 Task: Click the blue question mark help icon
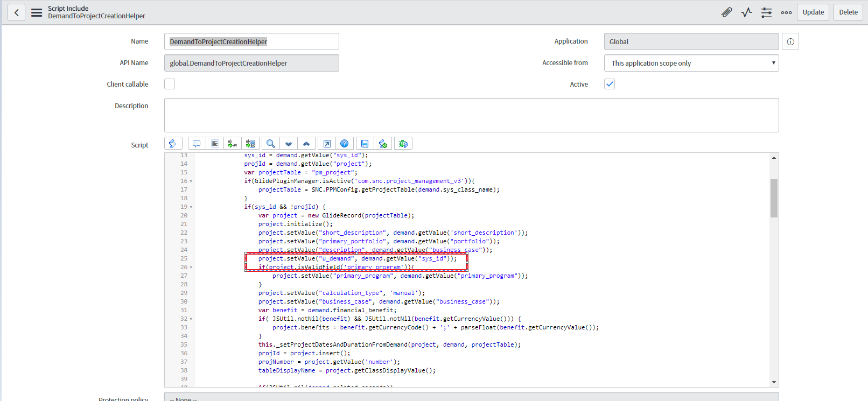[x=344, y=144]
